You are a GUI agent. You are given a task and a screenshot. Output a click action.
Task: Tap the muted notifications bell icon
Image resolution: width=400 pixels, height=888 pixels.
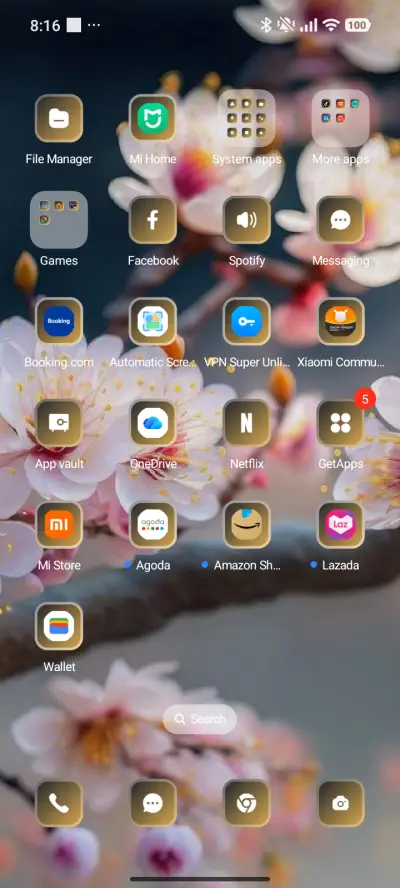[x=286, y=25]
